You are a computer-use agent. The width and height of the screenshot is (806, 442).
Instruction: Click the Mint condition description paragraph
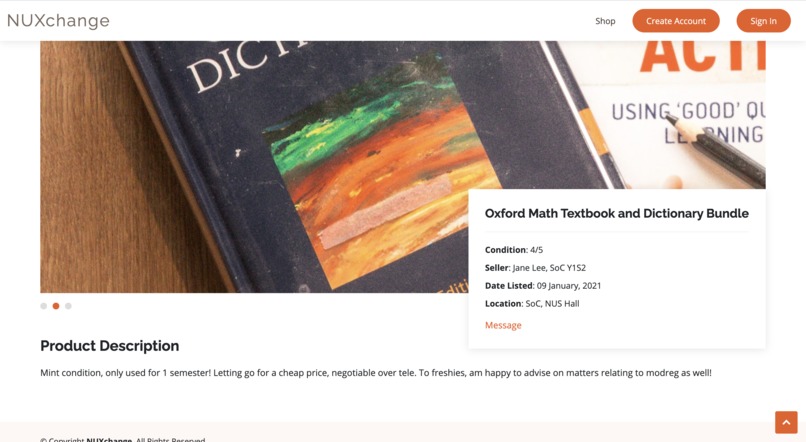point(376,373)
